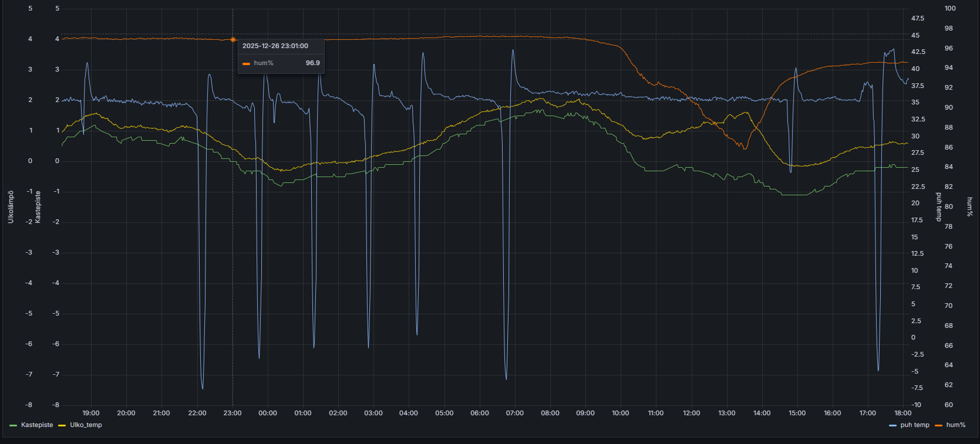
Task: Click the 47.5 tick on puh temp axis
Action: [x=917, y=19]
